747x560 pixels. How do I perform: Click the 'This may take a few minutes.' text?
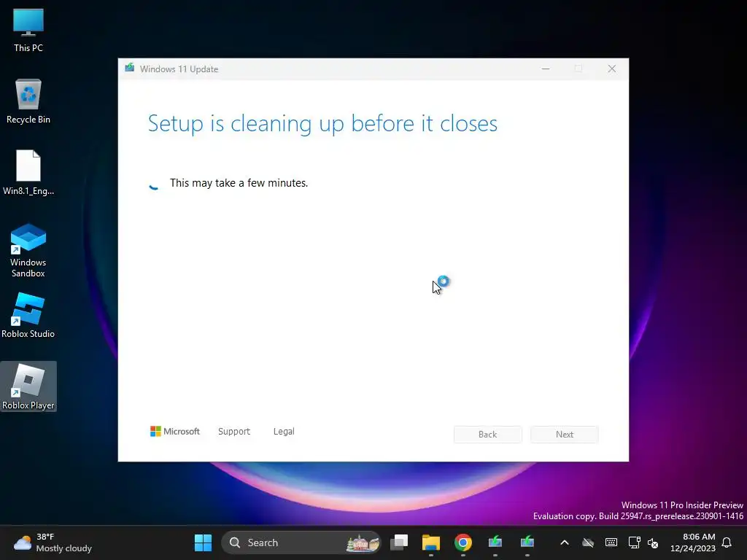(x=239, y=183)
